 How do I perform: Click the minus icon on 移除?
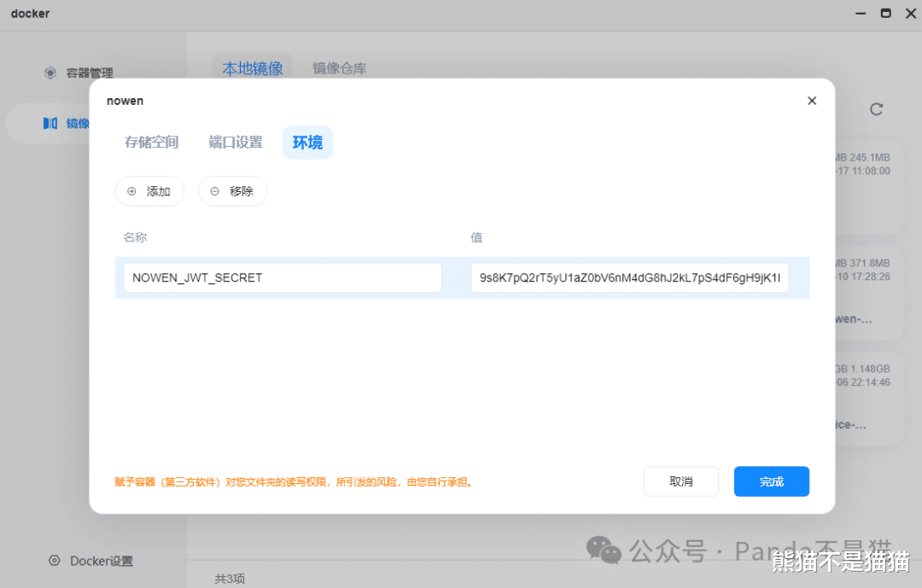coord(214,191)
